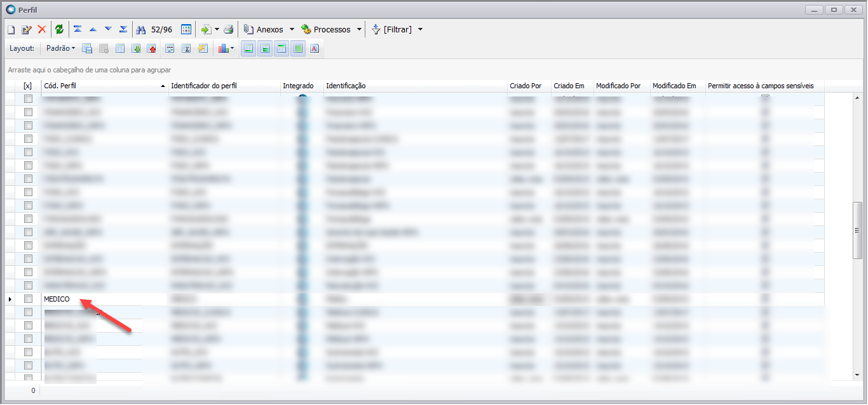Click the Modificado Em column header
Image resolution: width=868 pixels, height=405 pixels.
coord(678,86)
